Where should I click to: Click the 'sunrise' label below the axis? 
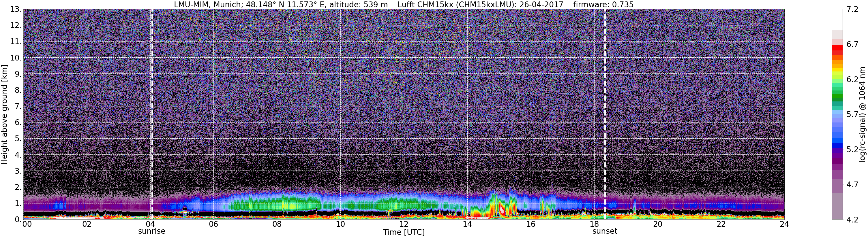(152, 231)
